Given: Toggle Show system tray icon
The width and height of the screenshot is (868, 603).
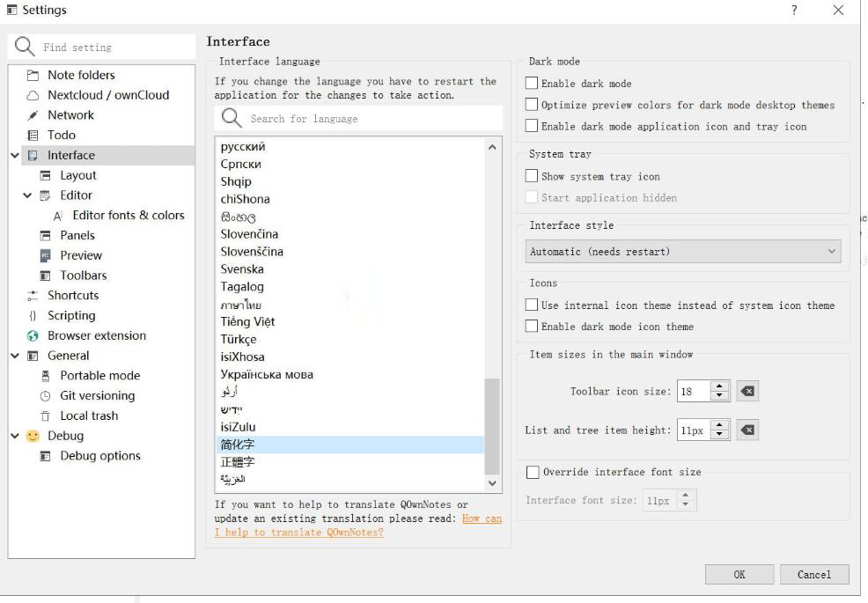Looking at the screenshot, I should pyautogui.click(x=532, y=176).
